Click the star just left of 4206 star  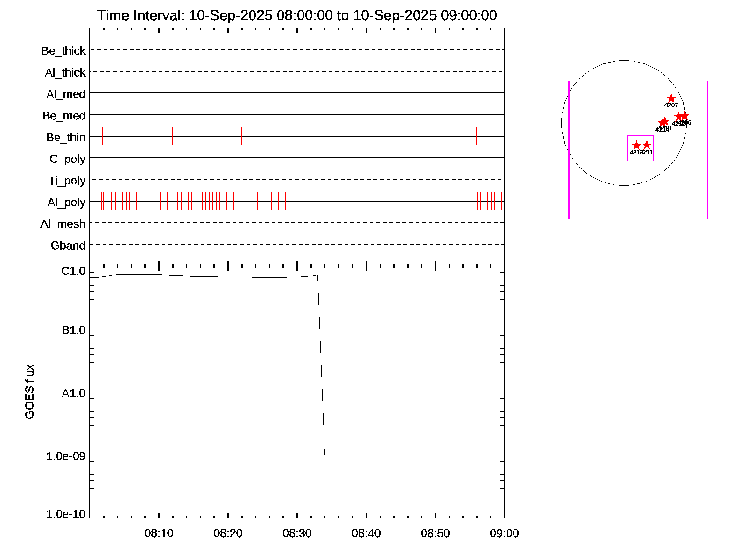[x=679, y=117]
